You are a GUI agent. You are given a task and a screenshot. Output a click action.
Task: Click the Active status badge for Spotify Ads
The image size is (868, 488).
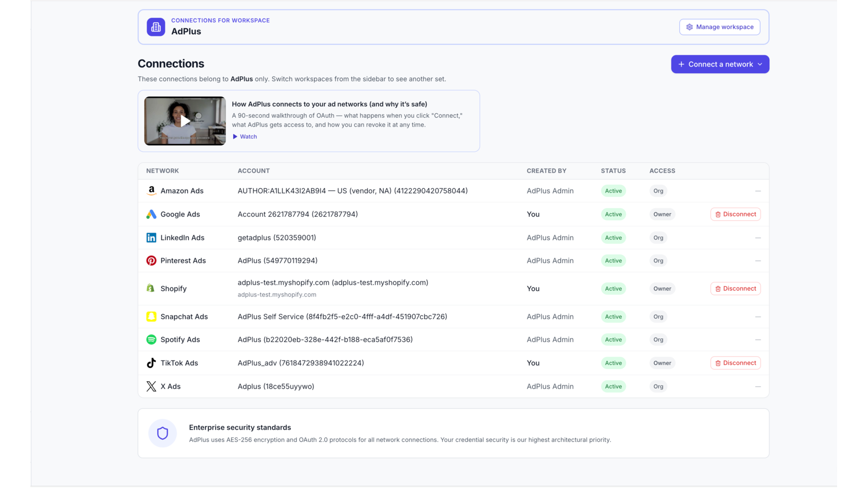point(614,339)
